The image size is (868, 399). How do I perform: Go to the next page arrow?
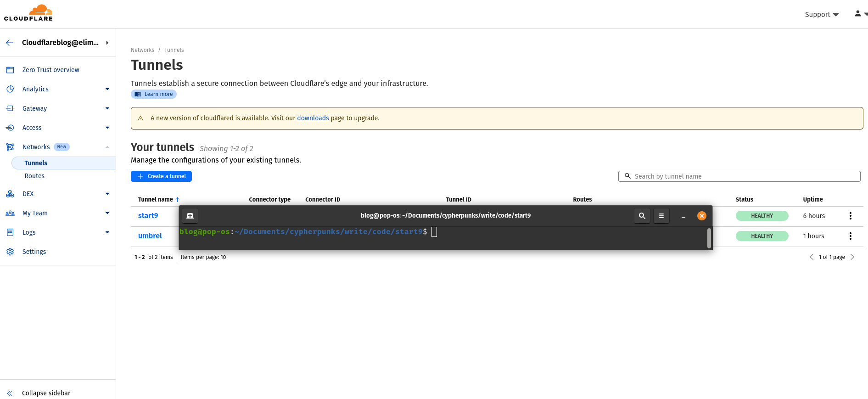pos(852,257)
